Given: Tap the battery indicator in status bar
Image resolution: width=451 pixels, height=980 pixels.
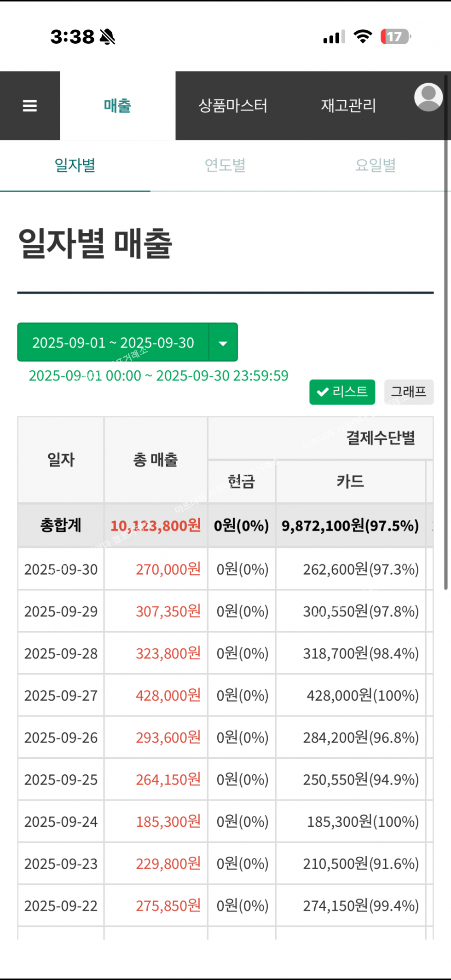Looking at the screenshot, I should point(395,37).
